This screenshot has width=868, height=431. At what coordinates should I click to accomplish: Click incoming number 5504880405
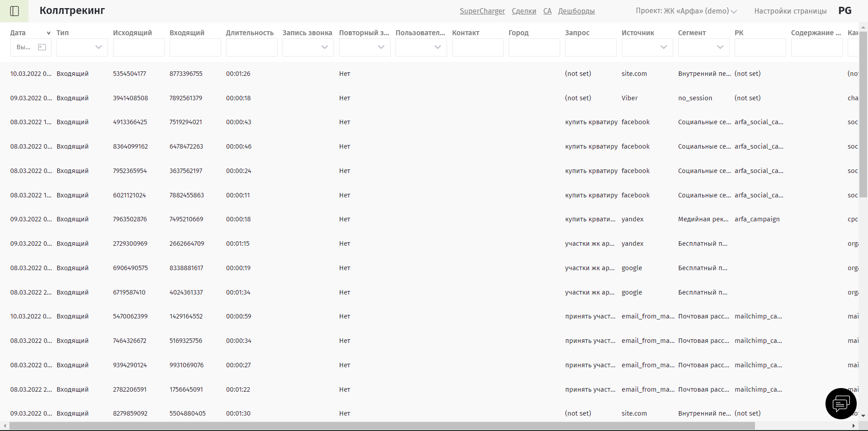coord(188,413)
